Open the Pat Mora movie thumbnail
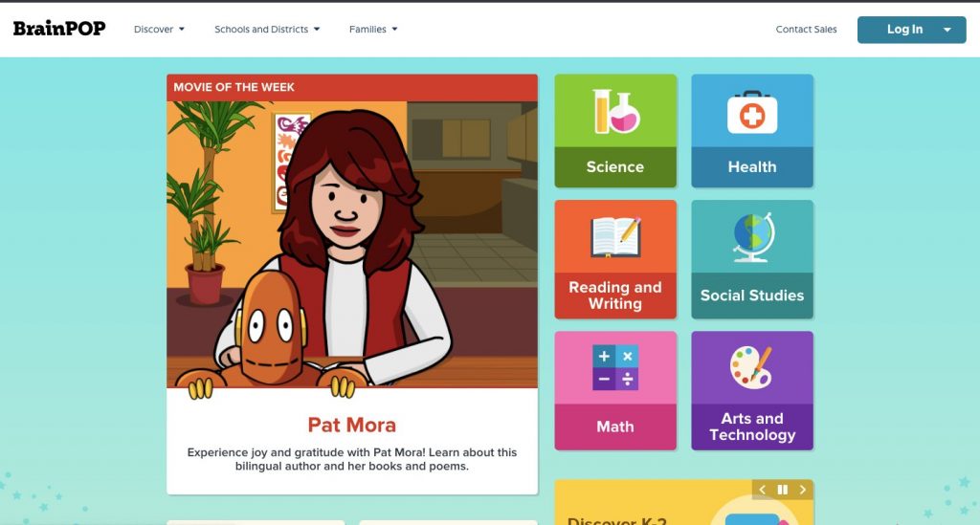 tap(352, 244)
